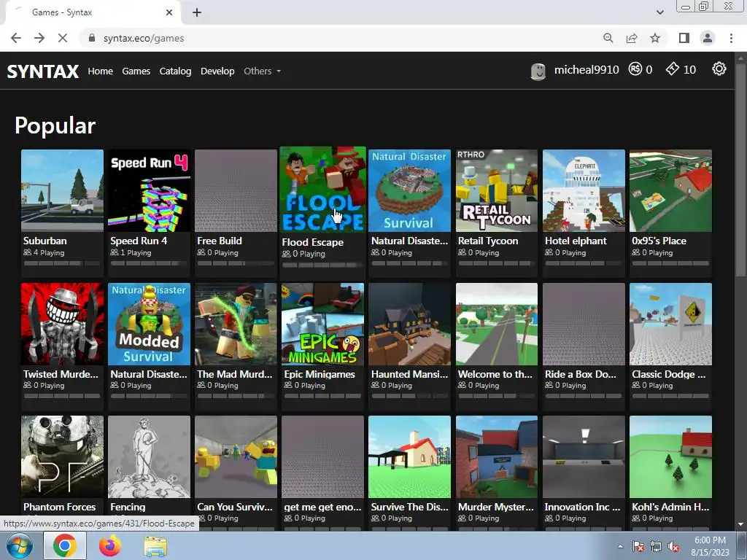Click Kohl's Admin House thumbnail

(670, 456)
